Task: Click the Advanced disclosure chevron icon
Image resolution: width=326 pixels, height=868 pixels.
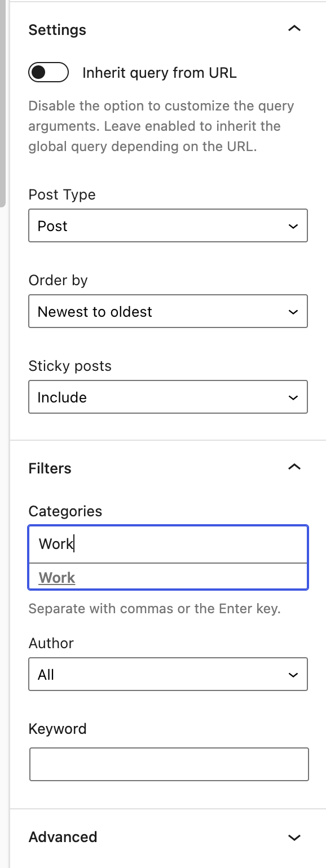Action: coord(294,837)
